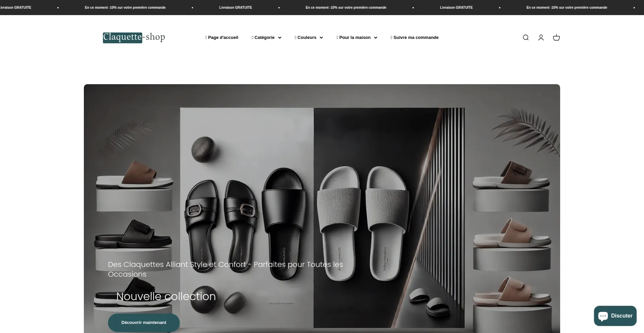Go to Page d'accueil menu item

pyautogui.click(x=222, y=38)
